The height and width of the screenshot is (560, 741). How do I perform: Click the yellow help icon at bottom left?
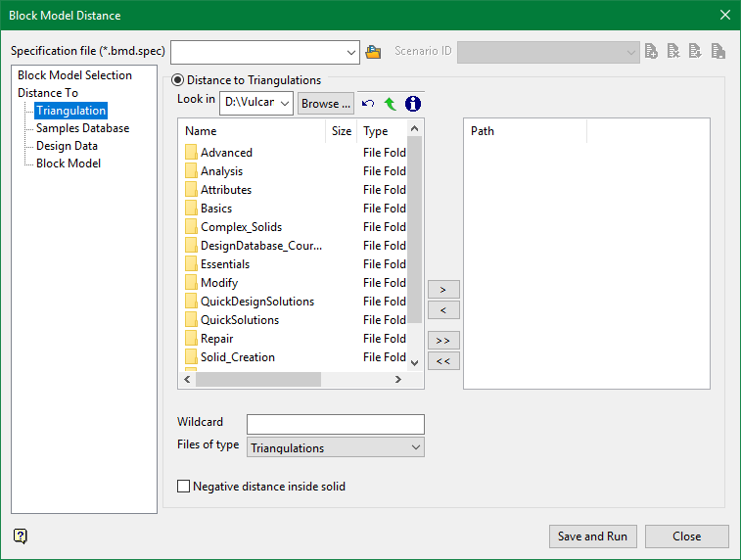point(21,536)
